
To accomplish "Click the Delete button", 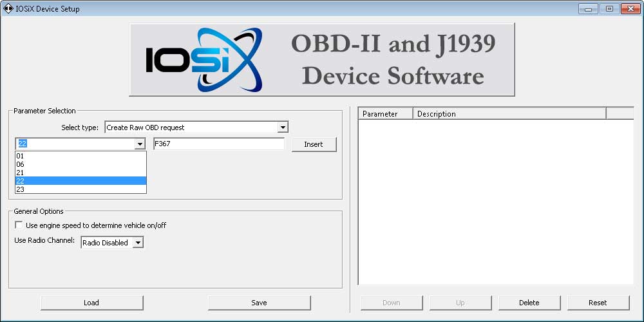I will click(x=529, y=303).
